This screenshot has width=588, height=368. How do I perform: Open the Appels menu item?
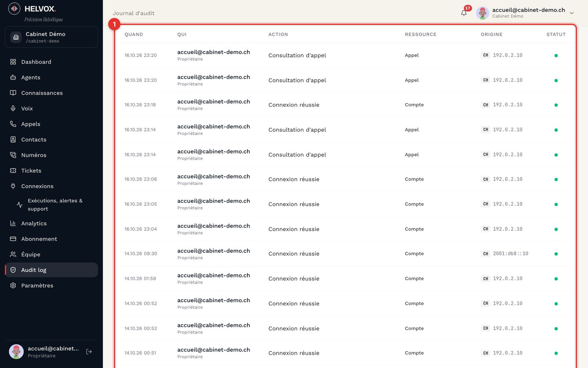click(51, 124)
